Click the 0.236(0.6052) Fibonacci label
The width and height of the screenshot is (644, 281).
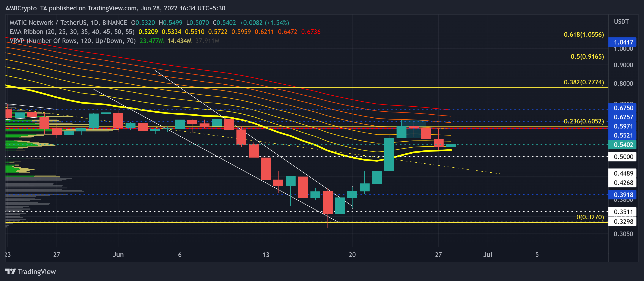[x=584, y=121]
